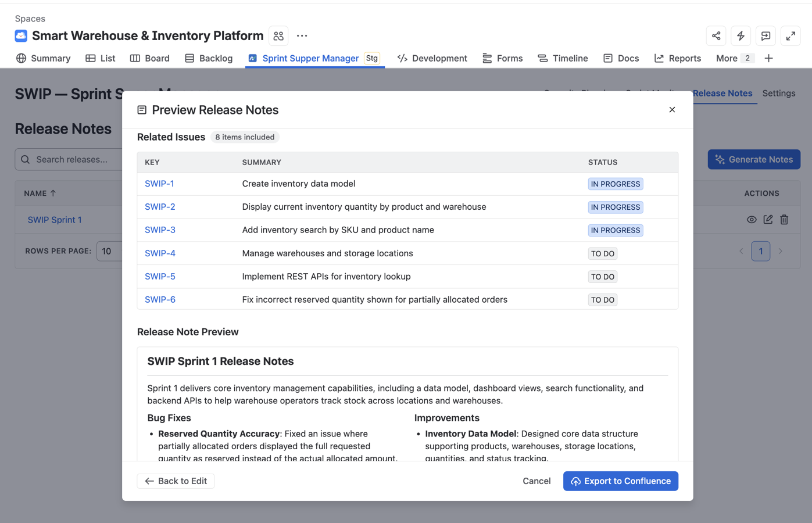Delete SWIP Sprint 1 with trash icon
Viewport: 812px width, 523px height.
click(784, 220)
